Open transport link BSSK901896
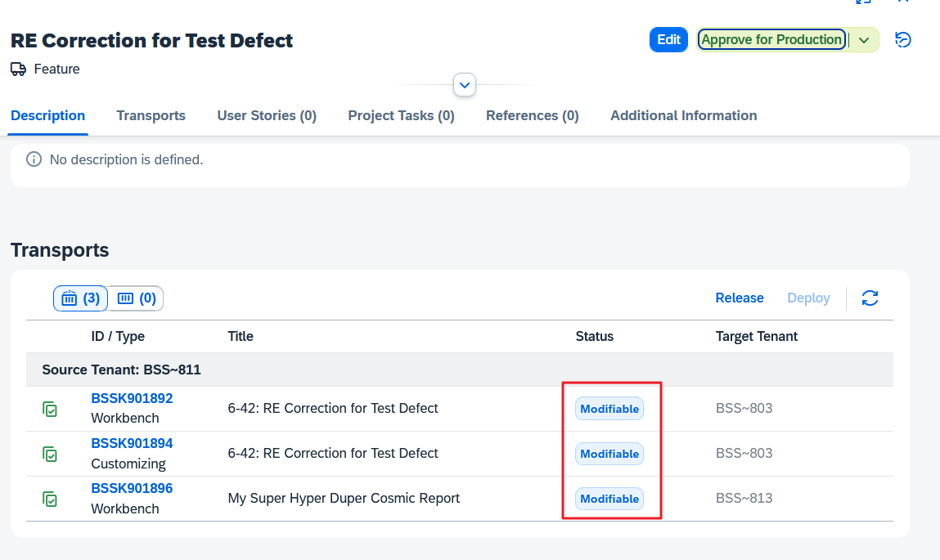Screen dimensions: 940x560 (x=132, y=488)
